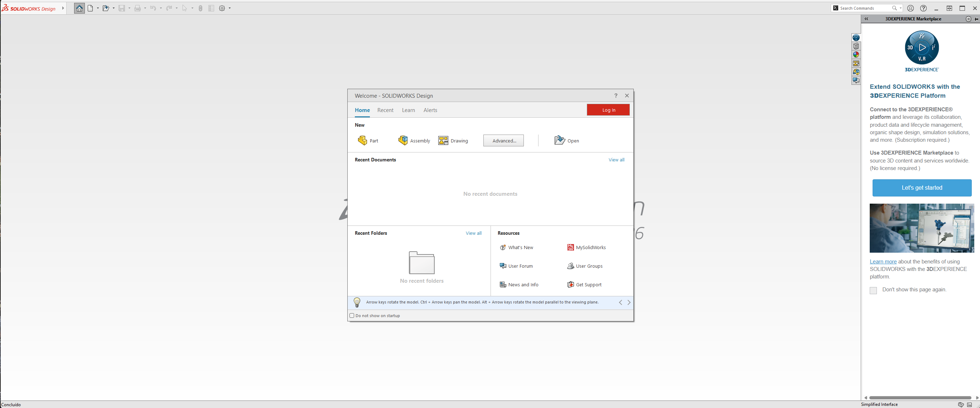Viewport: 980px width, 408px height.
Task: Open Welcome dialog help question mark
Action: click(x=616, y=96)
